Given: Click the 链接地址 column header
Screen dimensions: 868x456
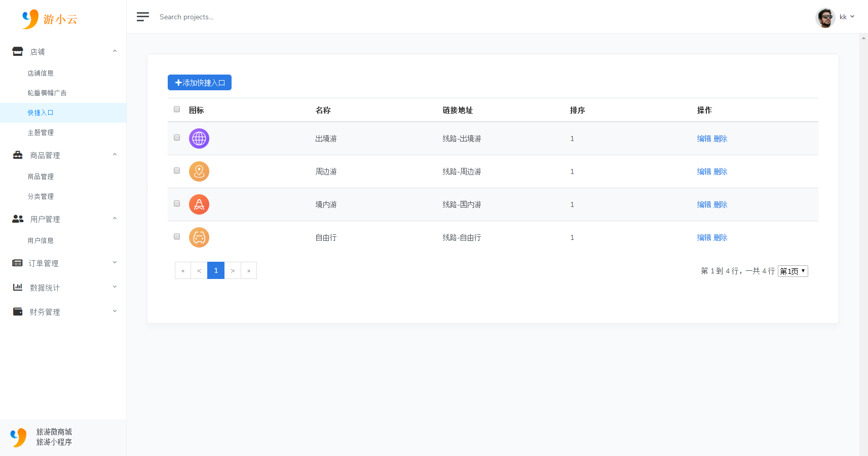Looking at the screenshot, I should click(x=458, y=110).
